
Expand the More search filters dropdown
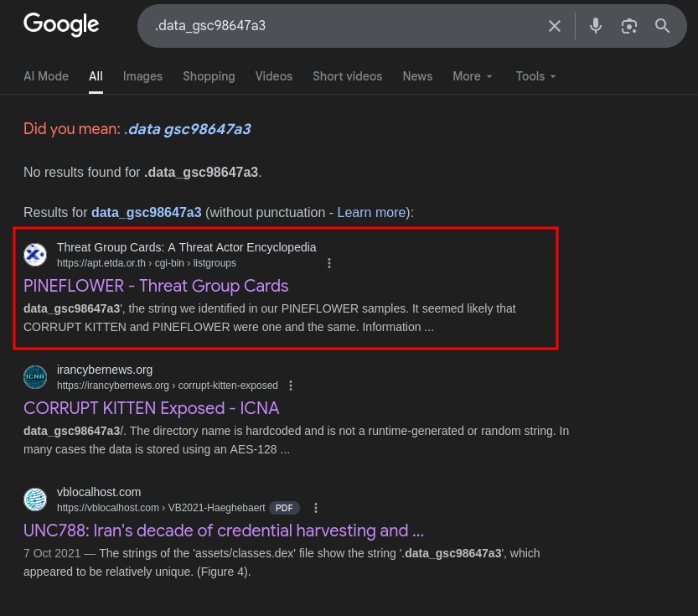click(473, 76)
